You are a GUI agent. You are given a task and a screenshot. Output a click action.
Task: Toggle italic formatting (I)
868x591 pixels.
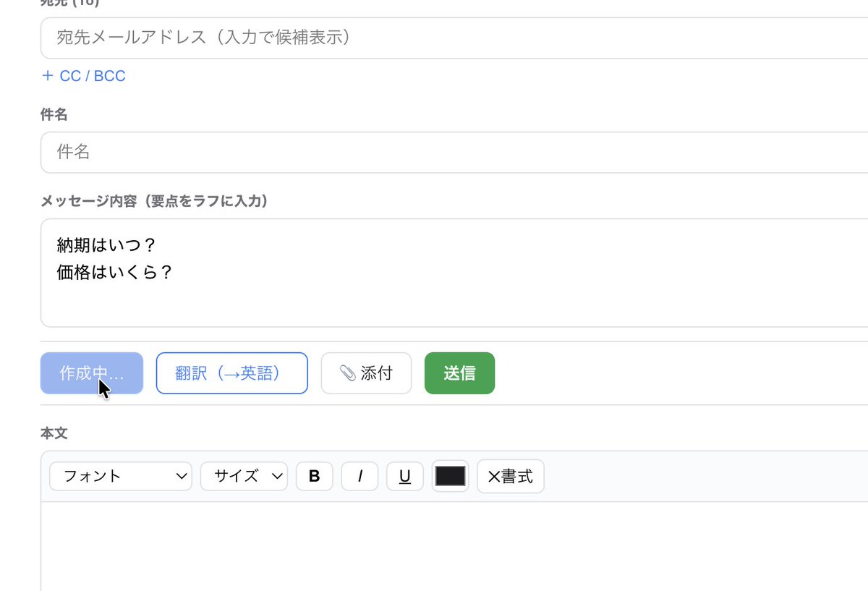pos(359,476)
